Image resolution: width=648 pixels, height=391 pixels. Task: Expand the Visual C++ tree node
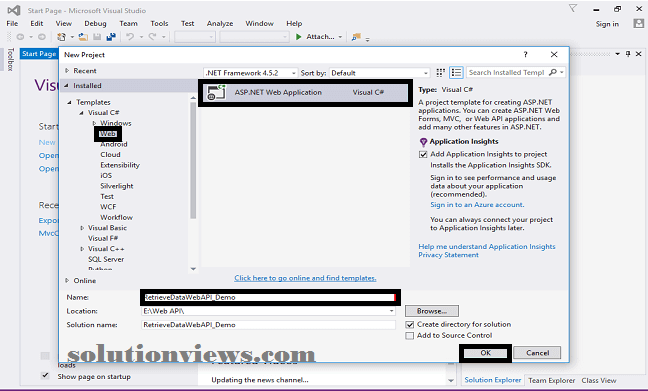(x=82, y=249)
